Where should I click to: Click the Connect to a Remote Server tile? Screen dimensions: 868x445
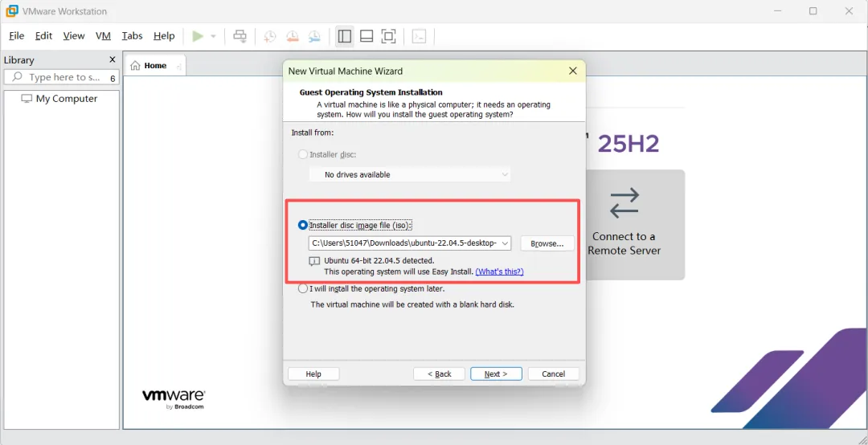636,225
